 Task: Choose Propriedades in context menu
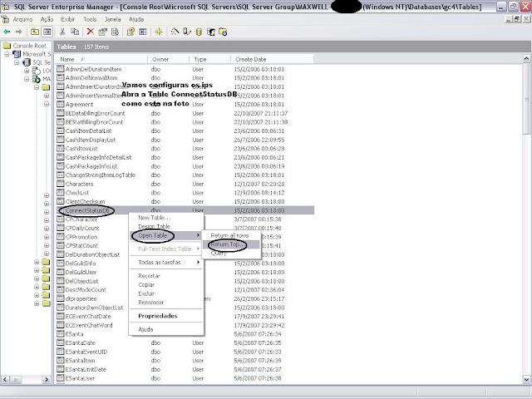click(x=166, y=316)
